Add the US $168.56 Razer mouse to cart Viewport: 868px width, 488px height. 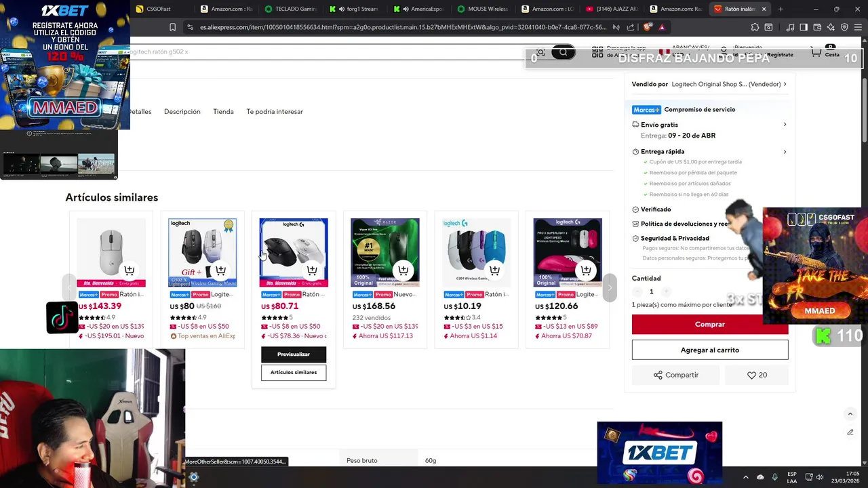click(403, 270)
